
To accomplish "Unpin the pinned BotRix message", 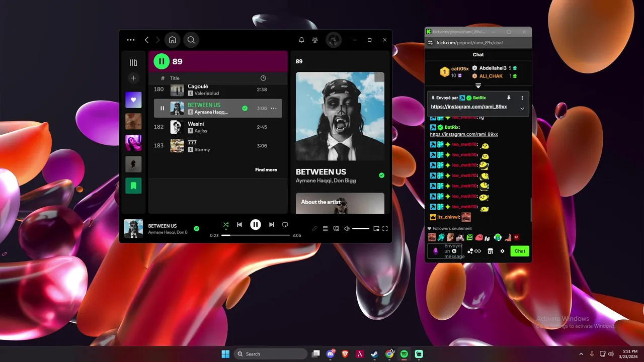I will pyautogui.click(x=509, y=98).
